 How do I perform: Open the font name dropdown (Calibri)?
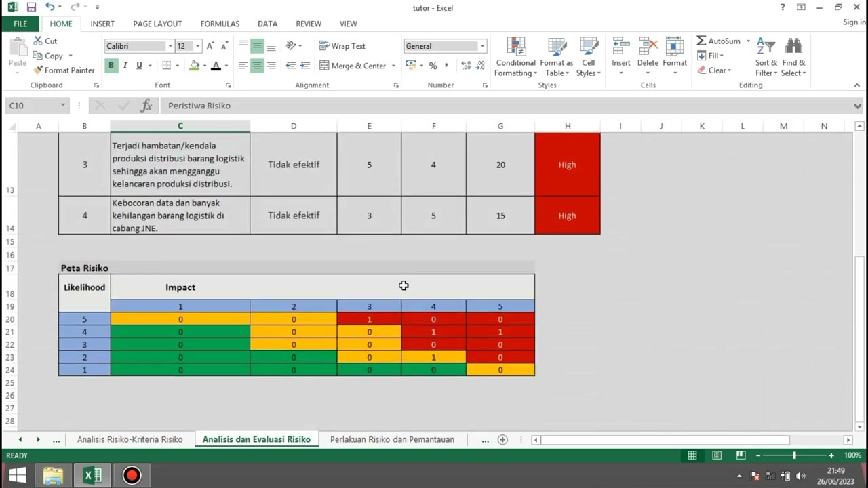click(x=170, y=46)
